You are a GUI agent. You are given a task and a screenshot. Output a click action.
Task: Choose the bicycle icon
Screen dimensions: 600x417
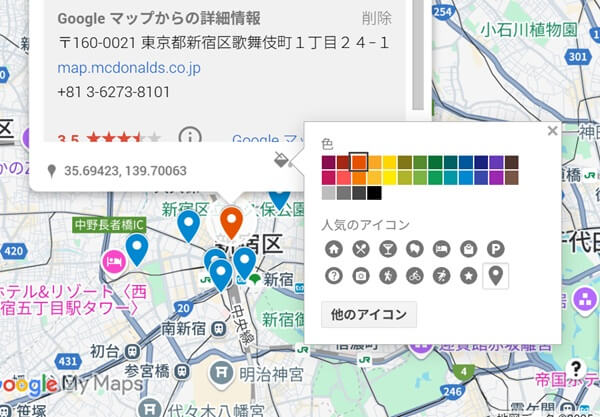[x=415, y=276]
